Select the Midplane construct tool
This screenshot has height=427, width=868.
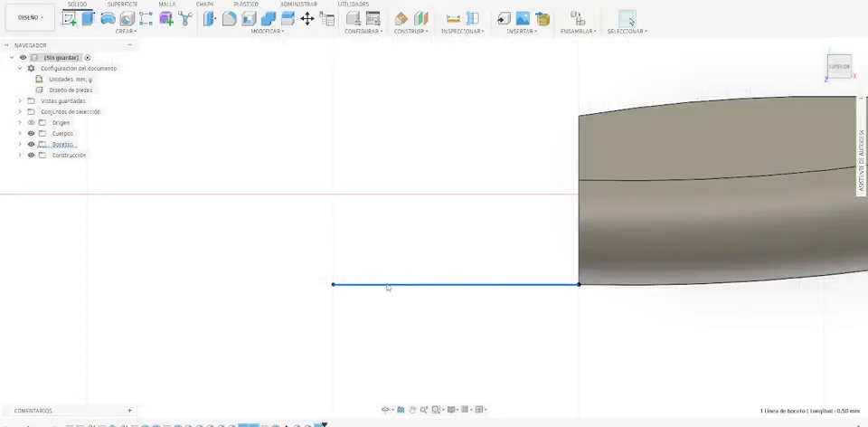coord(421,19)
